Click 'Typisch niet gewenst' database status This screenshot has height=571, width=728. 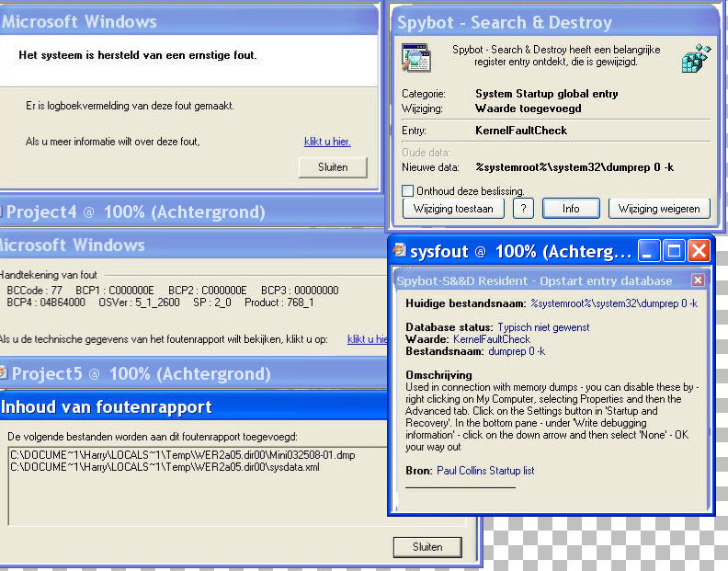[x=543, y=327]
